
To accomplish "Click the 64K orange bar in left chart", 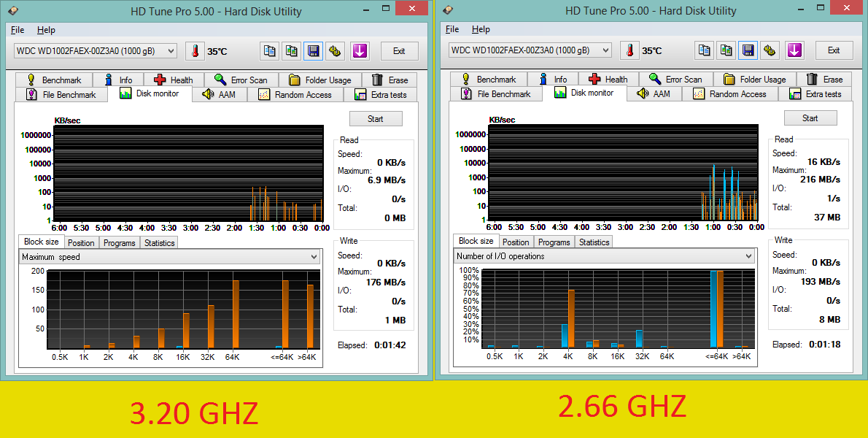I will pos(236,315).
